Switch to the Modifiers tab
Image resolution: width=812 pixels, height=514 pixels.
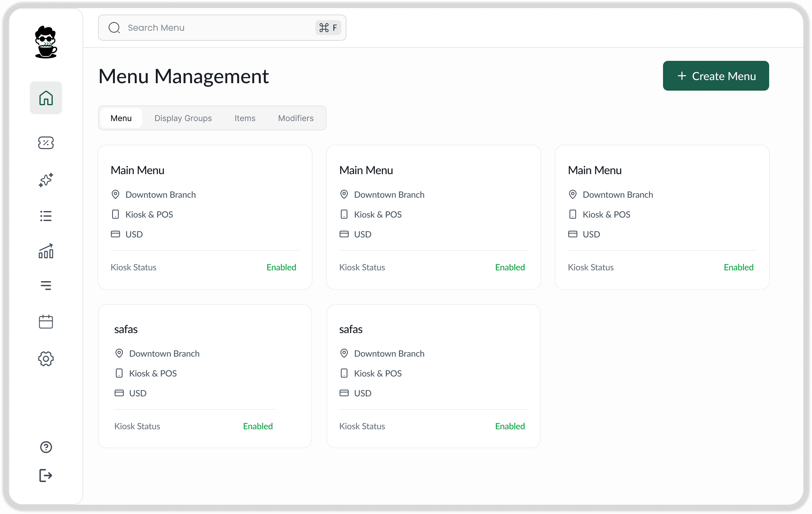pos(296,118)
